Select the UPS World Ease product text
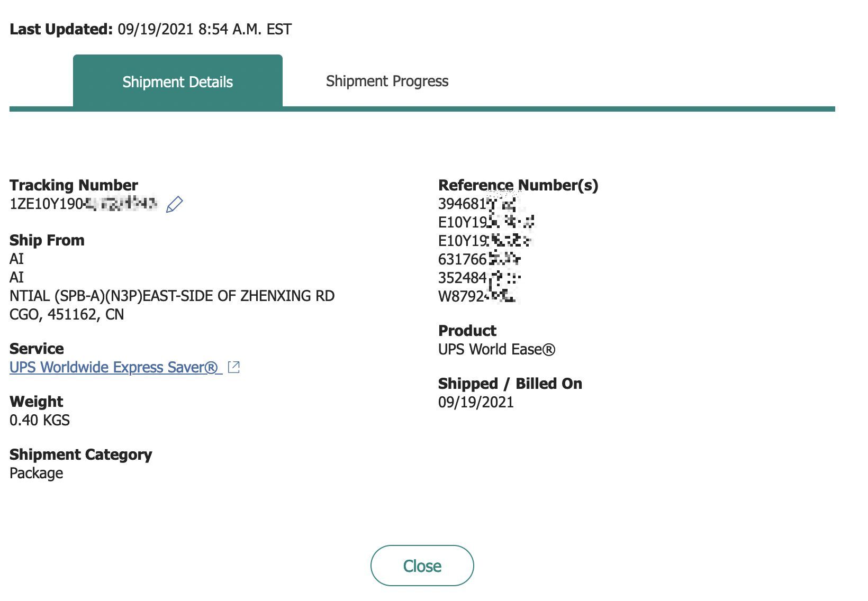 tap(497, 349)
